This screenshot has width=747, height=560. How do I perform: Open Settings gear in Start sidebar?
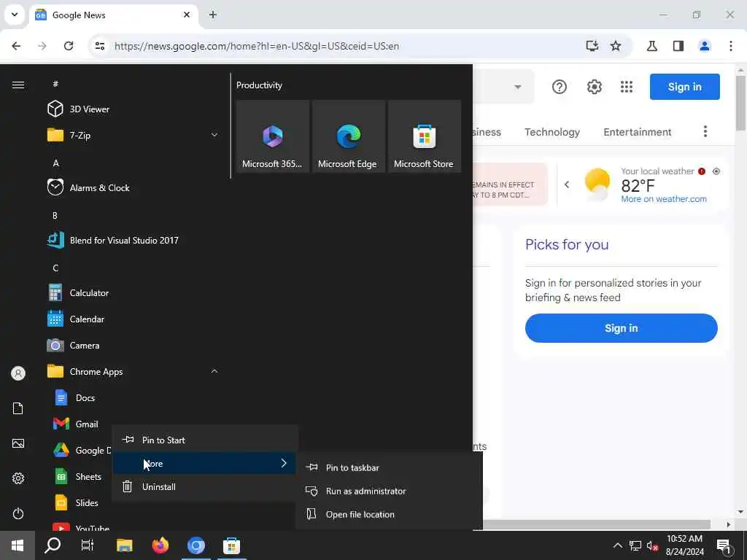coord(18,478)
